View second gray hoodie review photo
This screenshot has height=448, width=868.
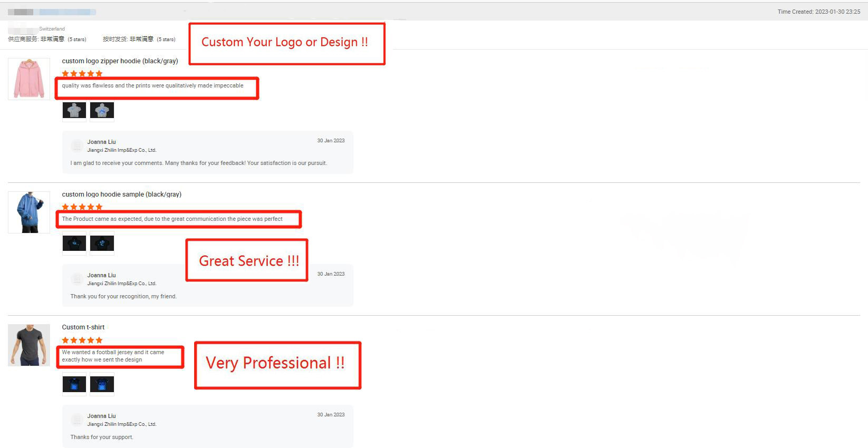pos(102,111)
